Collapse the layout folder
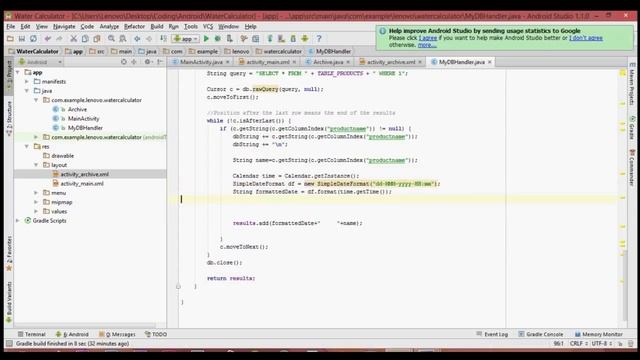 [36, 165]
